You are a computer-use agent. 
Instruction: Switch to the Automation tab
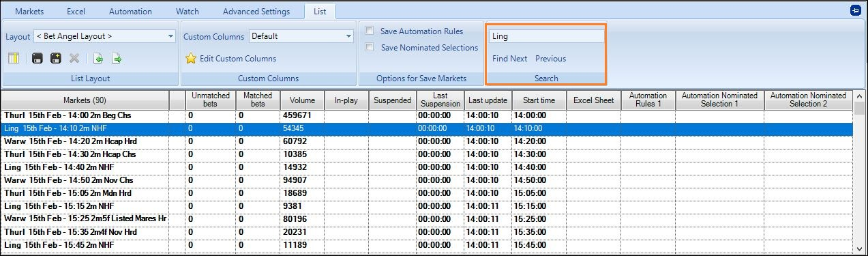pos(130,12)
